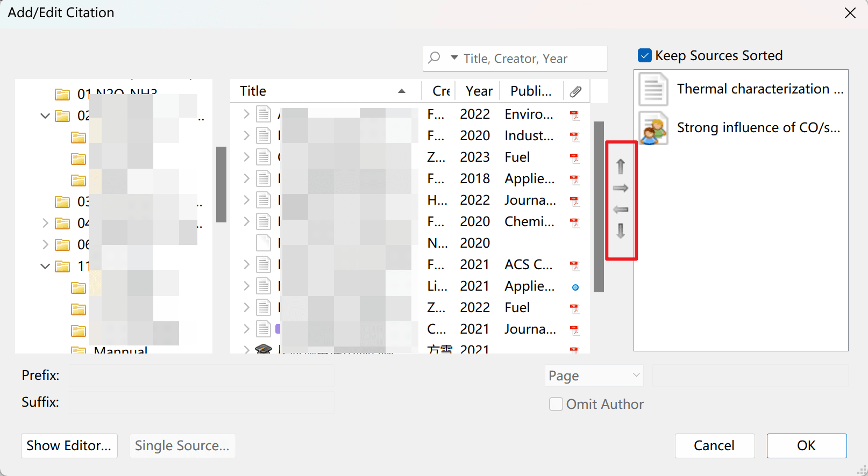Click the add source right arrow
Image resolution: width=868 pixels, height=476 pixels.
(621, 188)
